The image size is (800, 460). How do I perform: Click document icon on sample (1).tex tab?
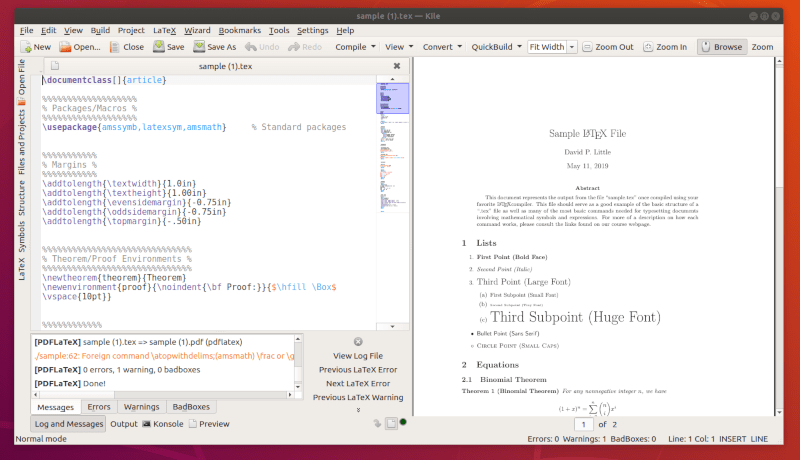(x=55, y=66)
